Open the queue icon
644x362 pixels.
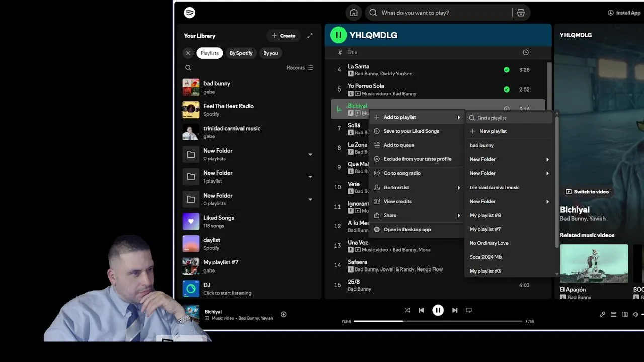pyautogui.click(x=613, y=314)
